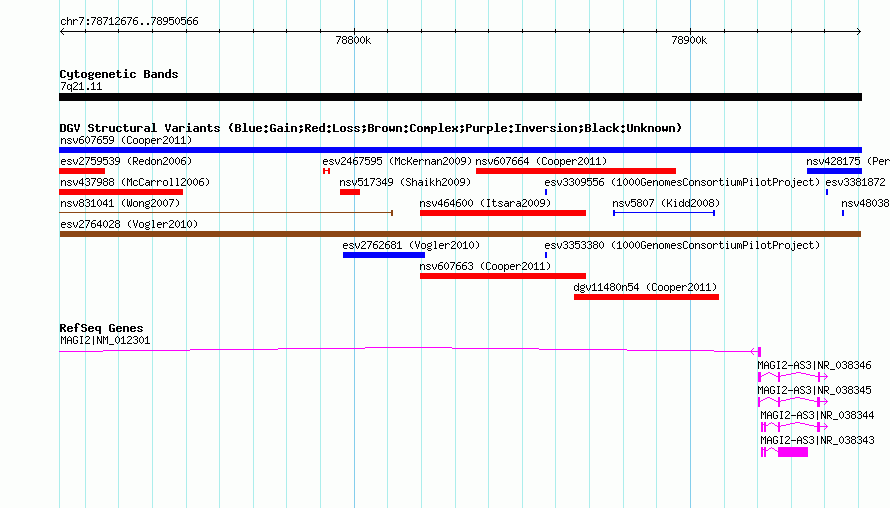Click the MAGI2|NM_012301 label
The height and width of the screenshot is (508, 890).
105,341
